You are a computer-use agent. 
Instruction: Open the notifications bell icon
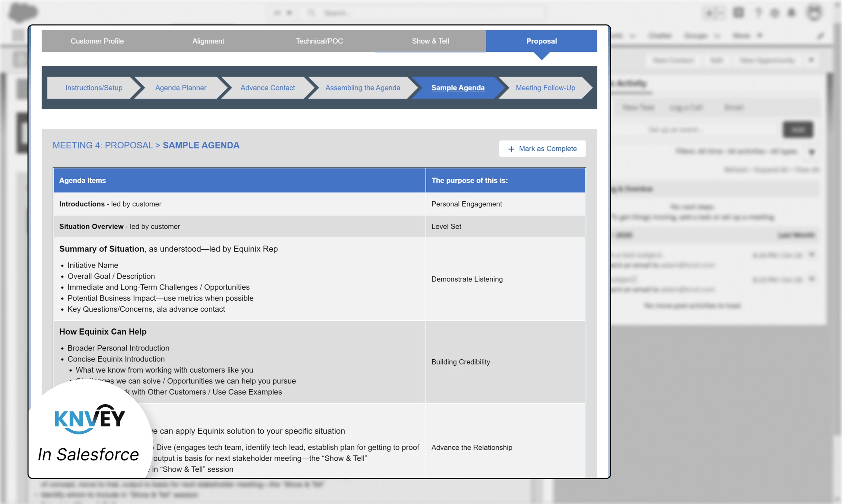[x=791, y=13]
